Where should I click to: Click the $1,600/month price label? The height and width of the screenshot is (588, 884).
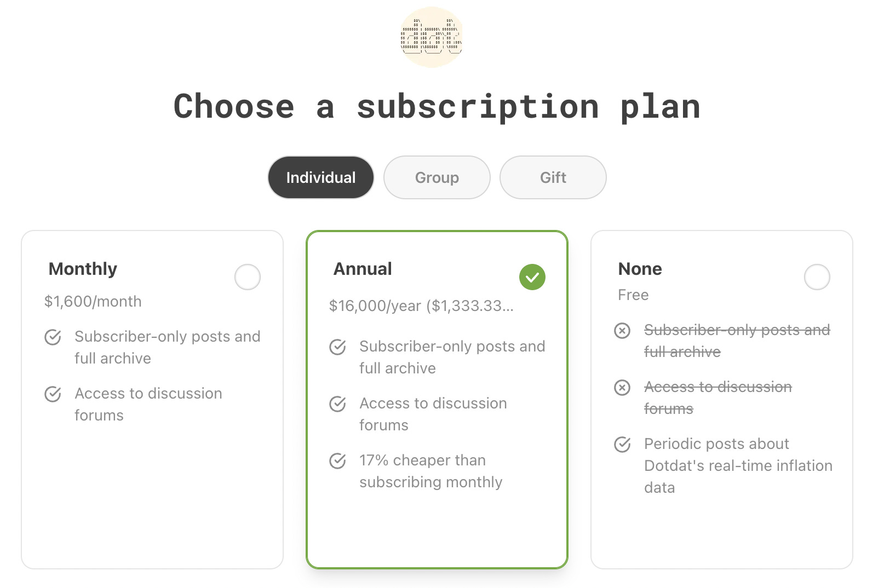[x=93, y=301]
